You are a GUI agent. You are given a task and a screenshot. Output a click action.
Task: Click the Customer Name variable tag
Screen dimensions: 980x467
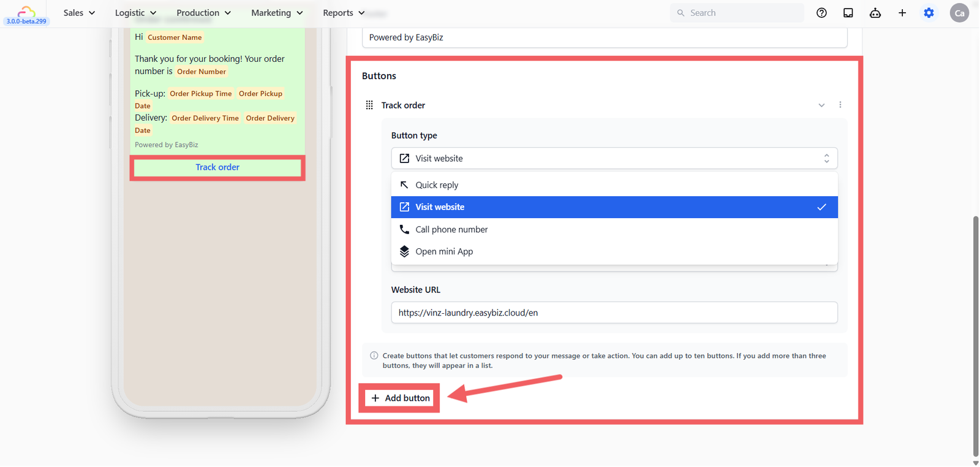click(x=175, y=37)
